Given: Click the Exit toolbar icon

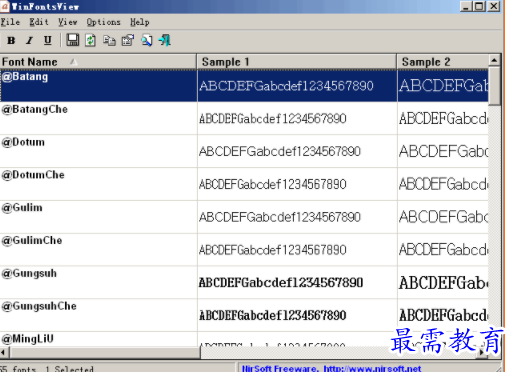Looking at the screenshot, I should (165, 40).
